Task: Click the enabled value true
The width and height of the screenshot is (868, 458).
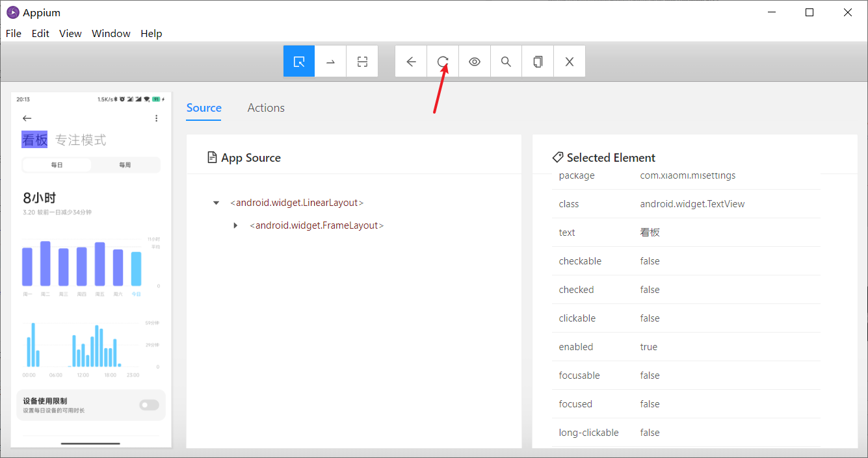Action: tap(649, 347)
